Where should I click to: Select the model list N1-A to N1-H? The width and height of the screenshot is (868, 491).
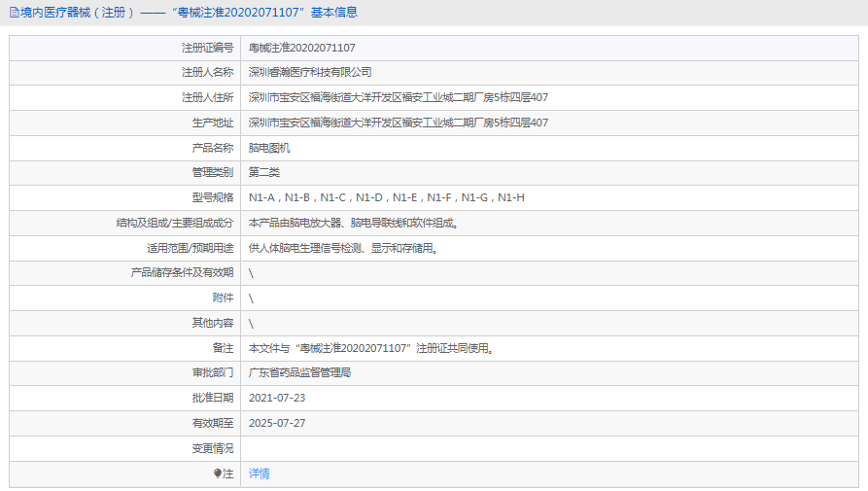[387, 197]
